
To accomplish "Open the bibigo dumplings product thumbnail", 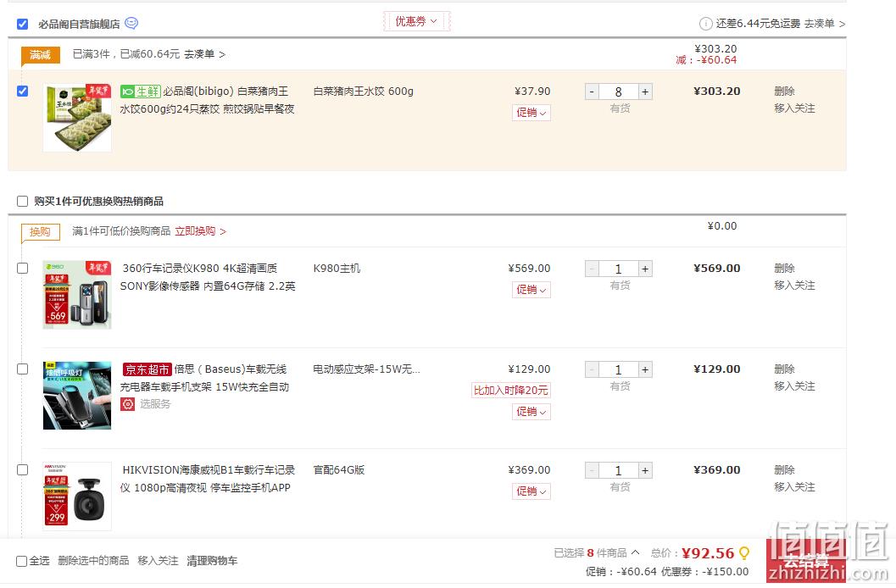I will (77, 118).
